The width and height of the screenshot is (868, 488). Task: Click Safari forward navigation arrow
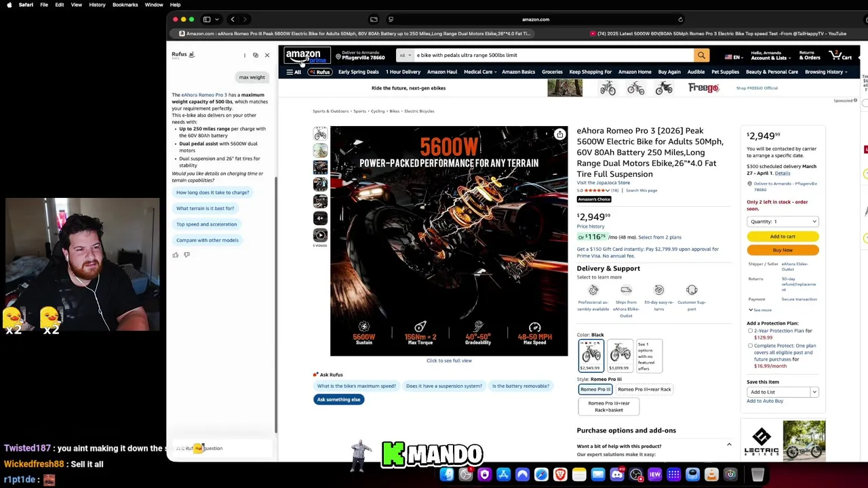coord(245,19)
